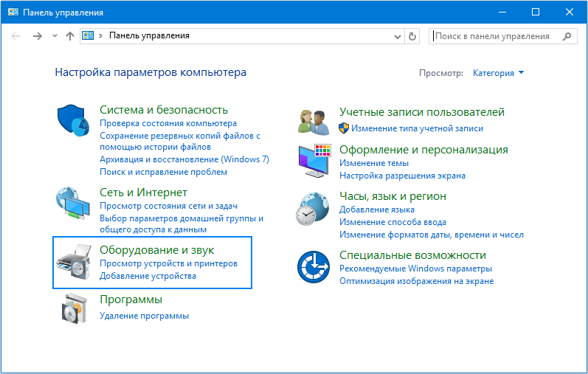Open the Категория view-by dropdown
The image size is (588, 374).
[498, 73]
